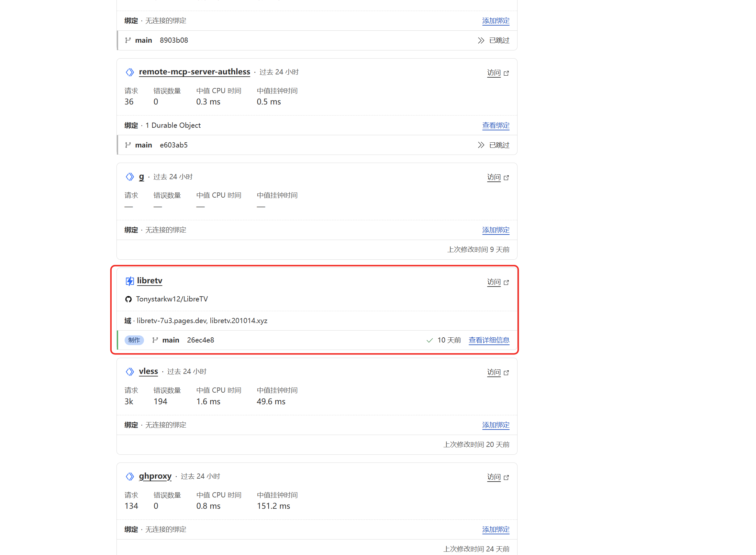The width and height of the screenshot is (756, 555).
Task: Click external-link icon in vless card
Action: [506, 372]
